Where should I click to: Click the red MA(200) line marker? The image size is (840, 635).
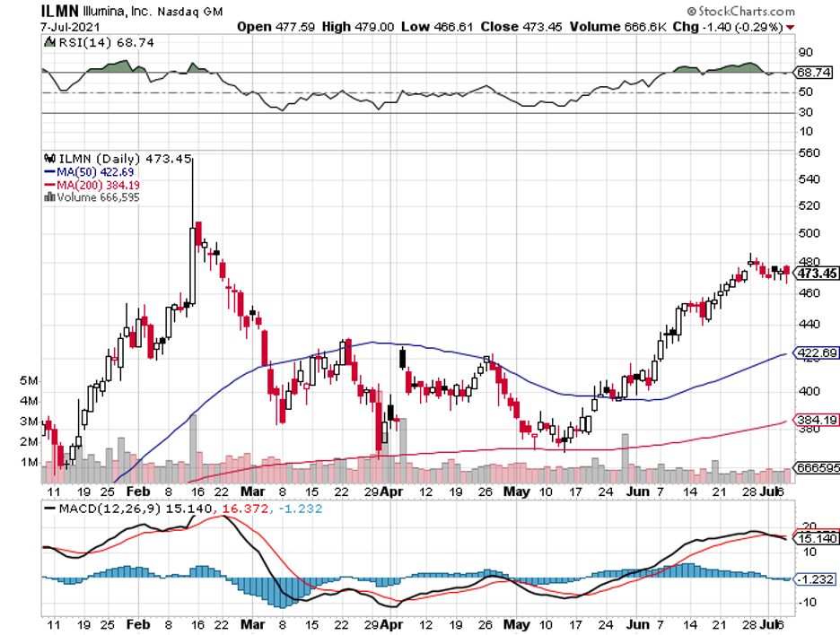click(x=49, y=185)
